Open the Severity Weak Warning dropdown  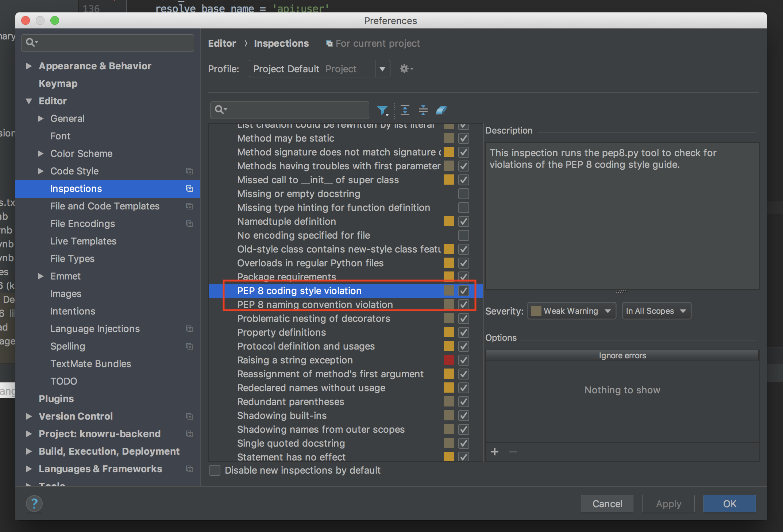(572, 311)
